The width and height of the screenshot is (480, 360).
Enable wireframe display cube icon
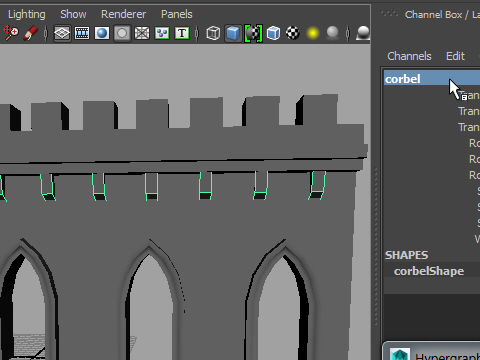click(x=213, y=33)
